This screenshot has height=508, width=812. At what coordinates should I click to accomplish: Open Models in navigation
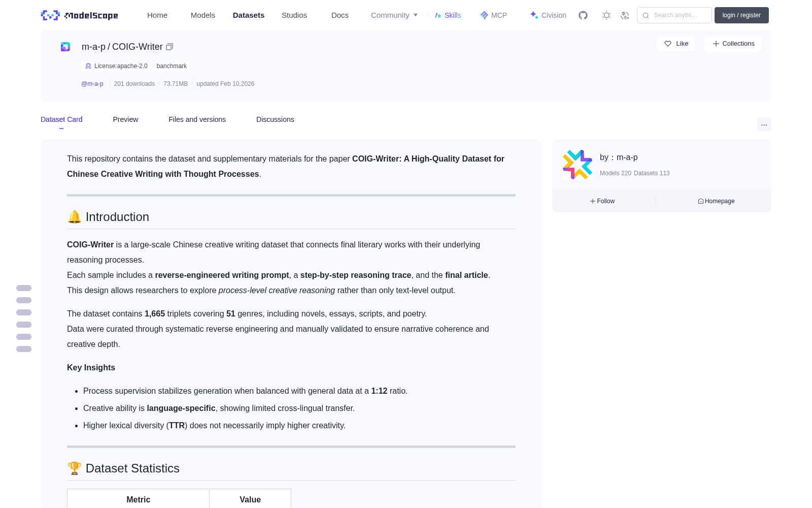pyautogui.click(x=203, y=15)
